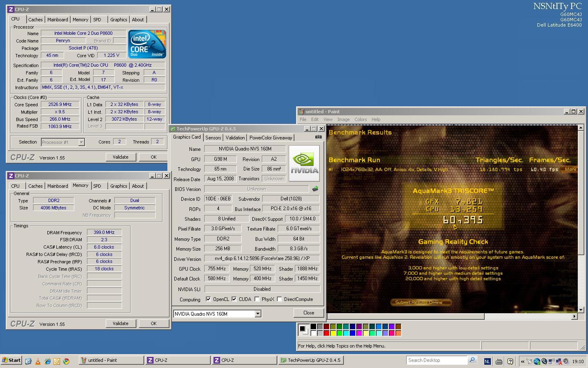
Task: Open the GPU selection dropdown in GPU-Z
Action: (x=258, y=314)
